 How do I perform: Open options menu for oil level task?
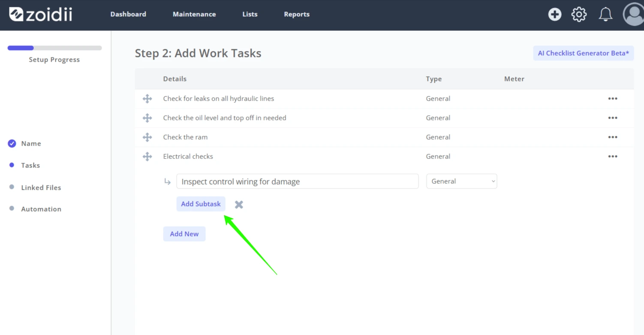pyautogui.click(x=613, y=118)
